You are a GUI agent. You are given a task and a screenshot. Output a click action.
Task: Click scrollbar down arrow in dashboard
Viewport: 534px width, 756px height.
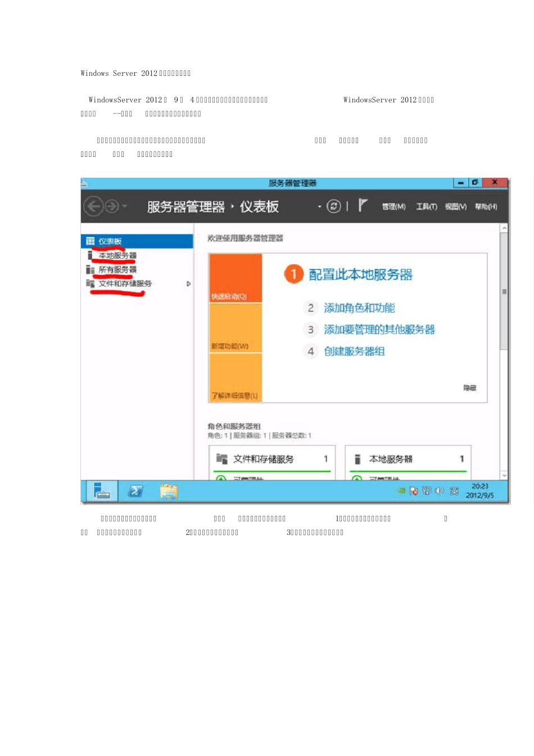pos(504,475)
